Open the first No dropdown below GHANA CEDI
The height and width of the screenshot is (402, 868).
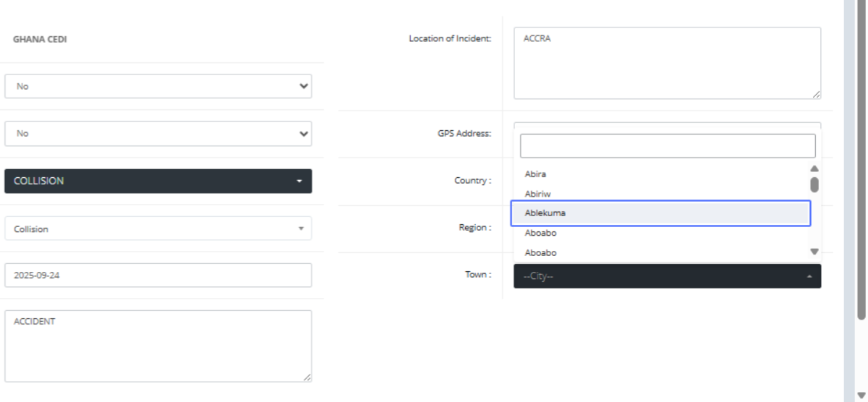pyautogui.click(x=158, y=86)
